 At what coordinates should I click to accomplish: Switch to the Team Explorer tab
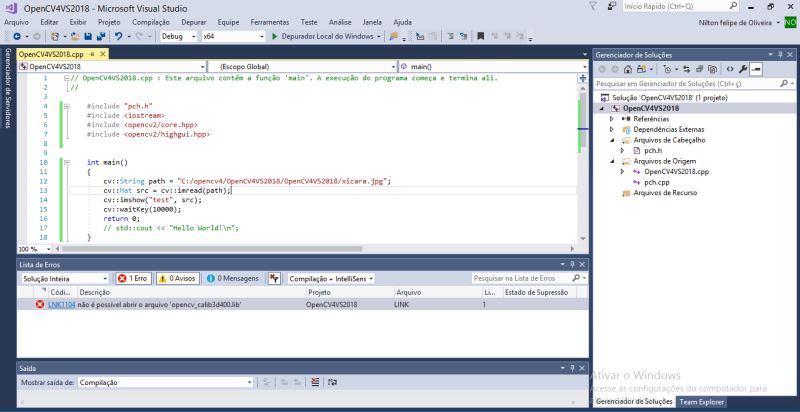(x=702, y=402)
